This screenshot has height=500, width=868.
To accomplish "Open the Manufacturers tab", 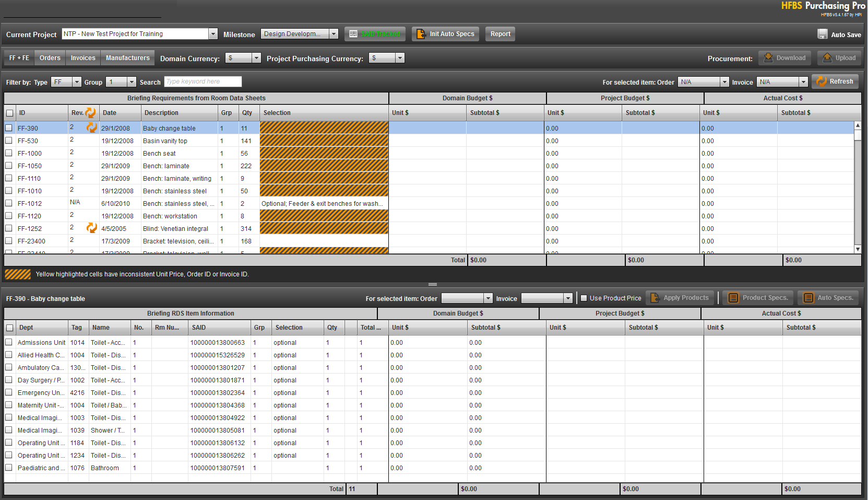I will pos(127,58).
